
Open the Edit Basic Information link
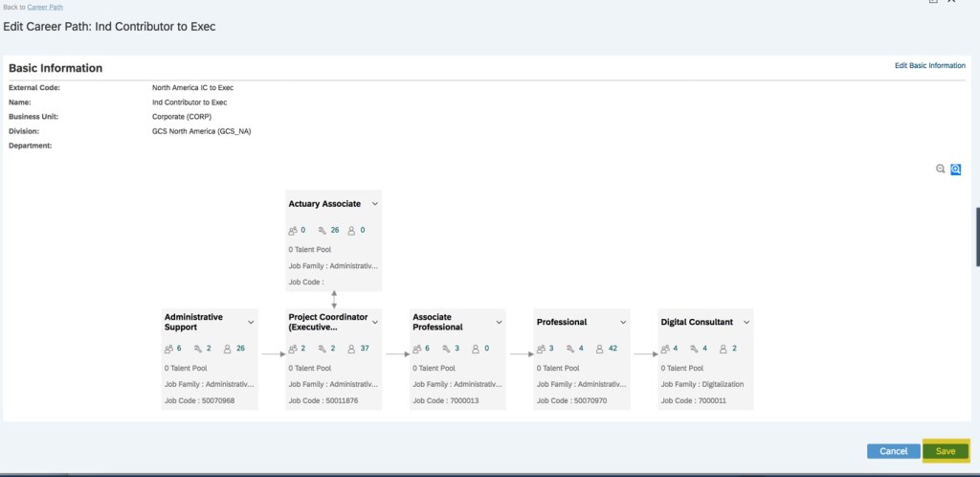click(x=929, y=66)
